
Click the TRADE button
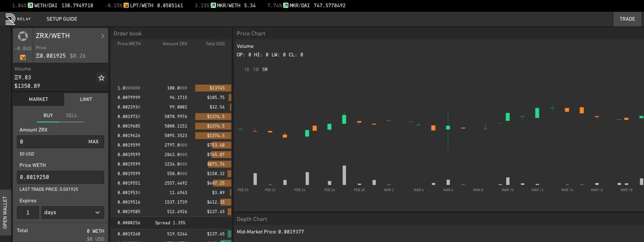[x=627, y=19]
